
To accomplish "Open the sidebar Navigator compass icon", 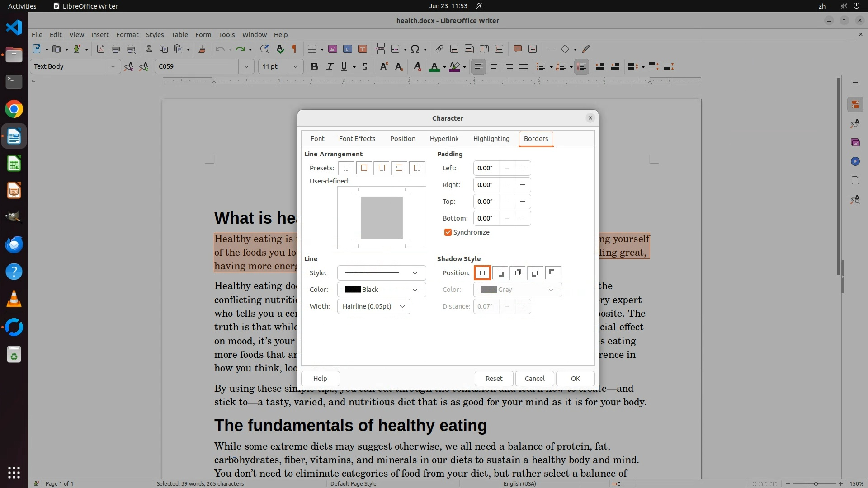I will 855,161.
